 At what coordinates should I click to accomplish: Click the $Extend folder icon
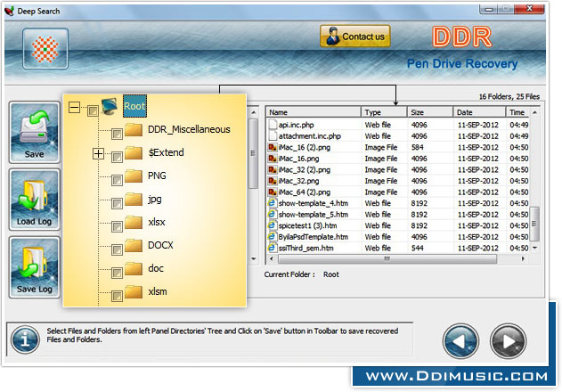(x=134, y=152)
